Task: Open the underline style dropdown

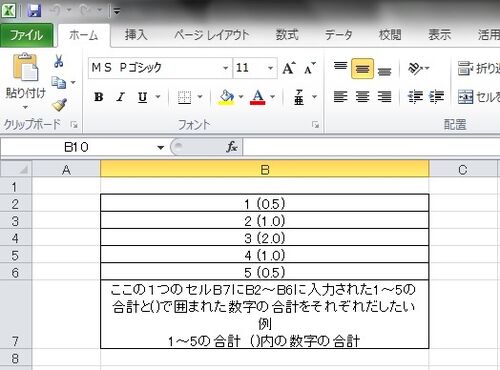Action: (158, 97)
